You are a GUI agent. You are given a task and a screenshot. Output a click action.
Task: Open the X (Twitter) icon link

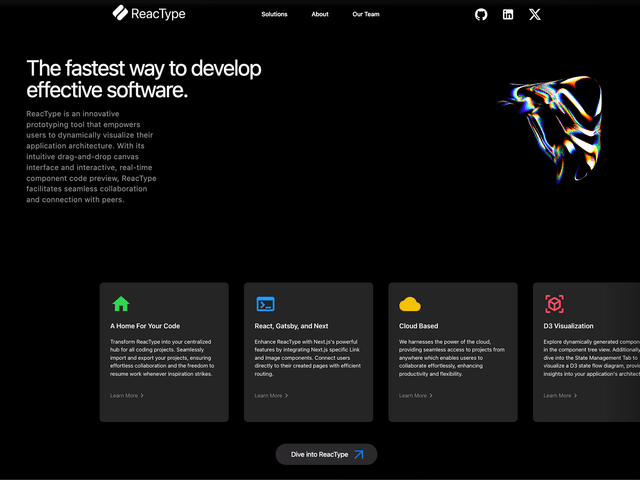534,14
